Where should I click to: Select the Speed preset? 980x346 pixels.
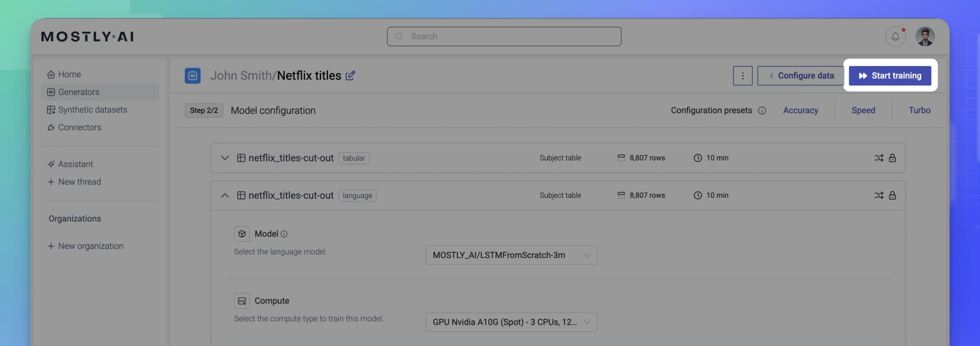tap(863, 110)
